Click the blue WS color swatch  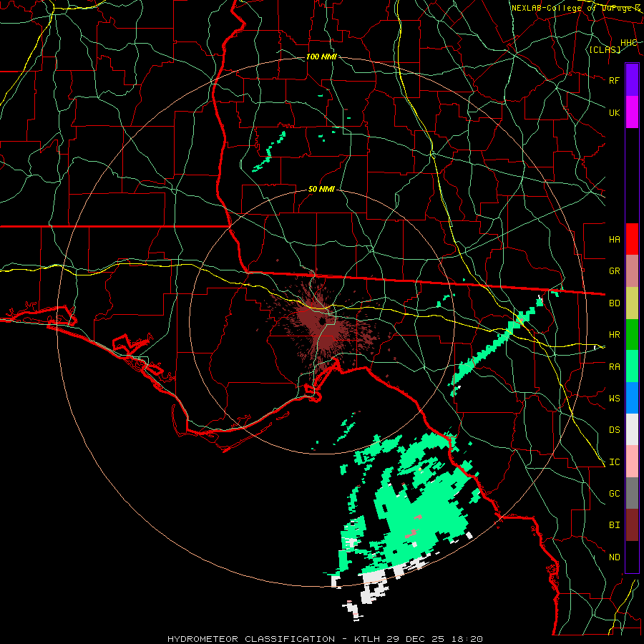(632, 398)
